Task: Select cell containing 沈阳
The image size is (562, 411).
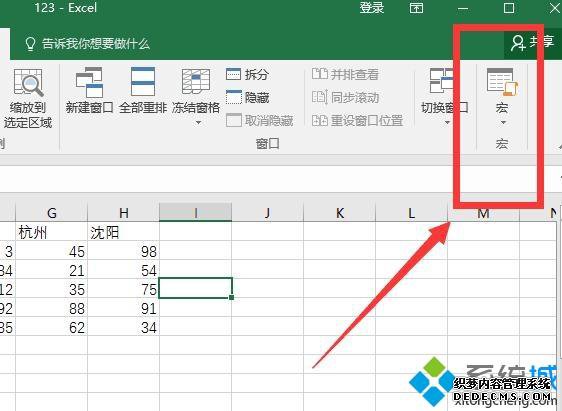Action: 123,233
